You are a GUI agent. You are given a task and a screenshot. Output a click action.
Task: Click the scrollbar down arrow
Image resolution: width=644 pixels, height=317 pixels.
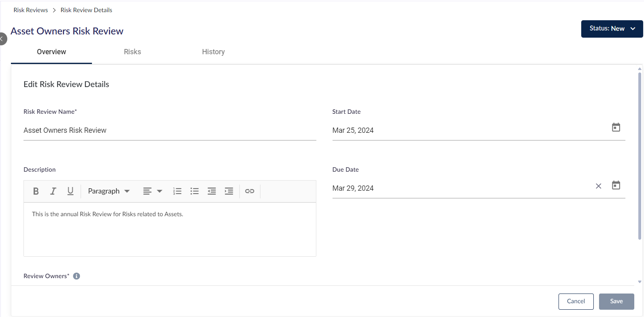pyautogui.click(x=640, y=282)
